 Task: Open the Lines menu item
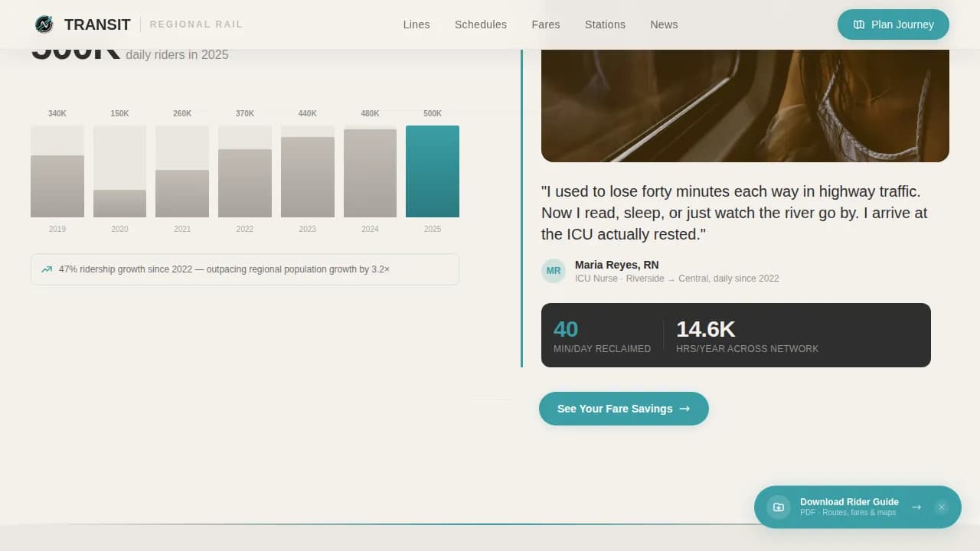pos(416,24)
